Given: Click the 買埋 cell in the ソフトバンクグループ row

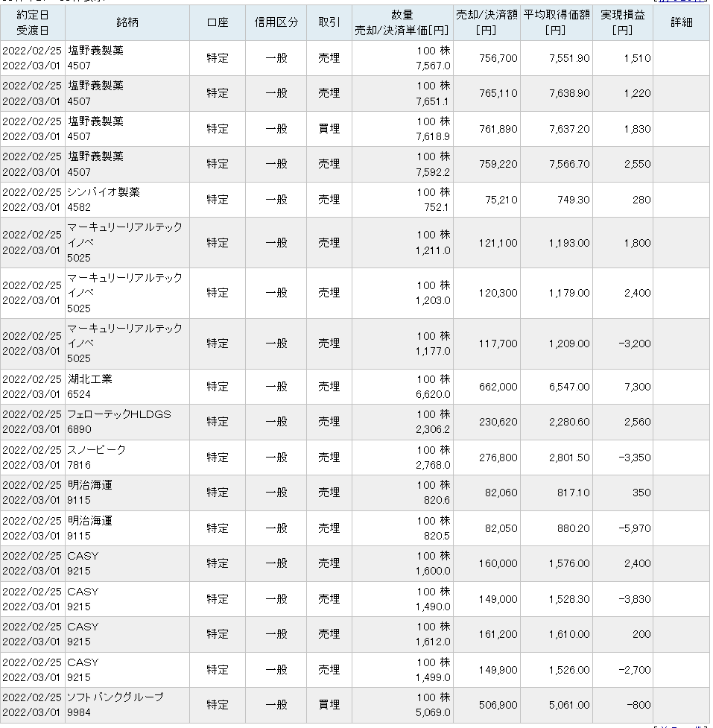Looking at the screenshot, I should point(329,705).
